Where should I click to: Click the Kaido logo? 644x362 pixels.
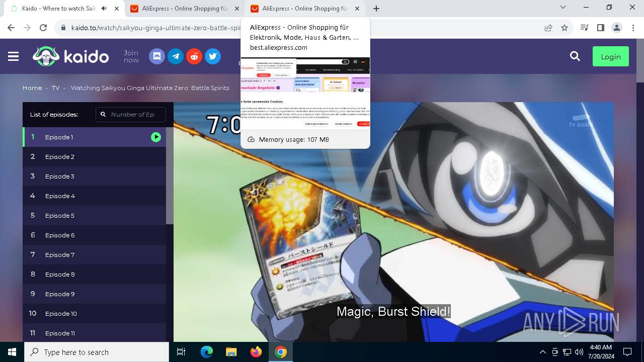point(71,56)
